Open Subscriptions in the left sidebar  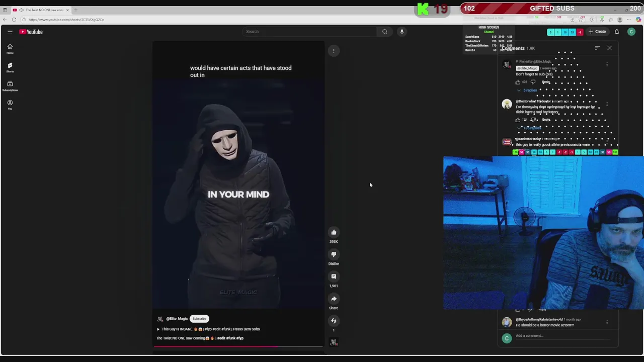[x=10, y=86]
